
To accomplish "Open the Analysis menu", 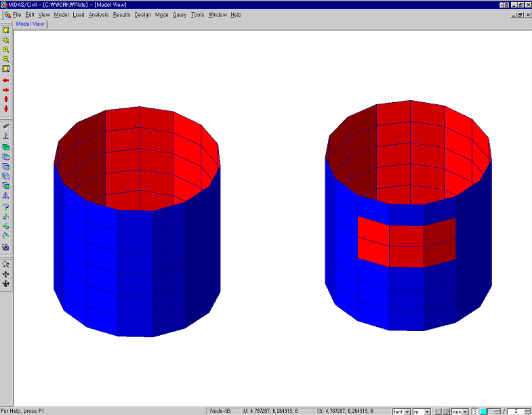I will coord(98,14).
